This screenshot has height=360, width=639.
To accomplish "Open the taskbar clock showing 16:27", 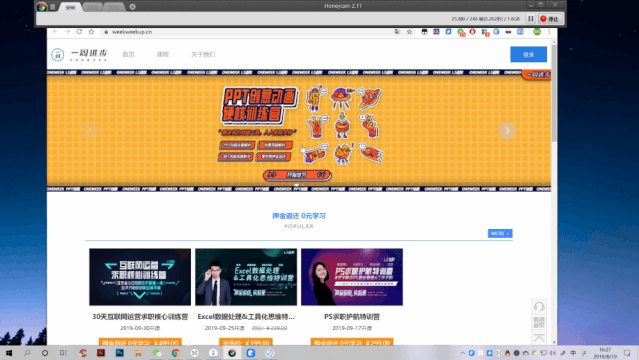I will [605, 353].
